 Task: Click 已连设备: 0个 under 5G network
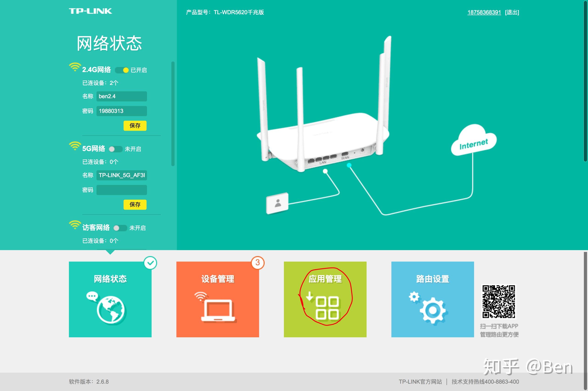[x=100, y=162]
